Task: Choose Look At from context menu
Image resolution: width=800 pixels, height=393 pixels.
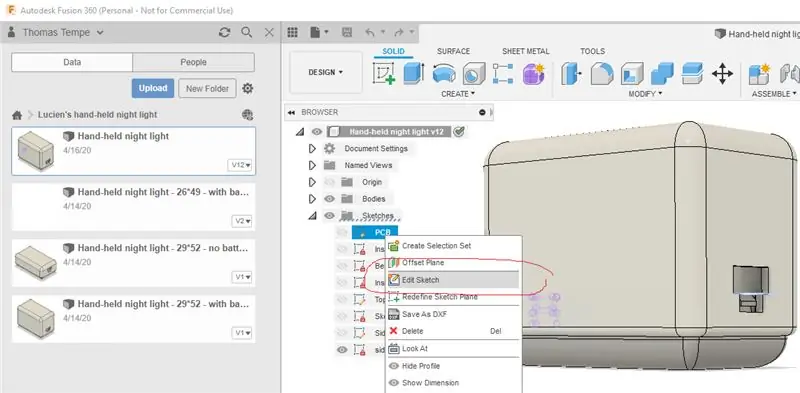Action: 453,349
